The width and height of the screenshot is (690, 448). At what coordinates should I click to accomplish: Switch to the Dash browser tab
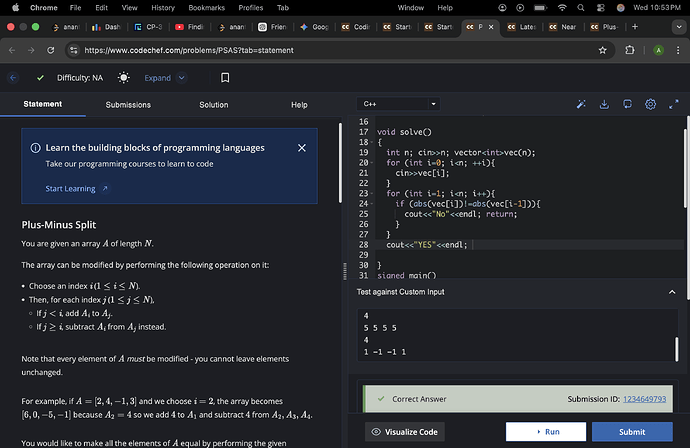106,27
